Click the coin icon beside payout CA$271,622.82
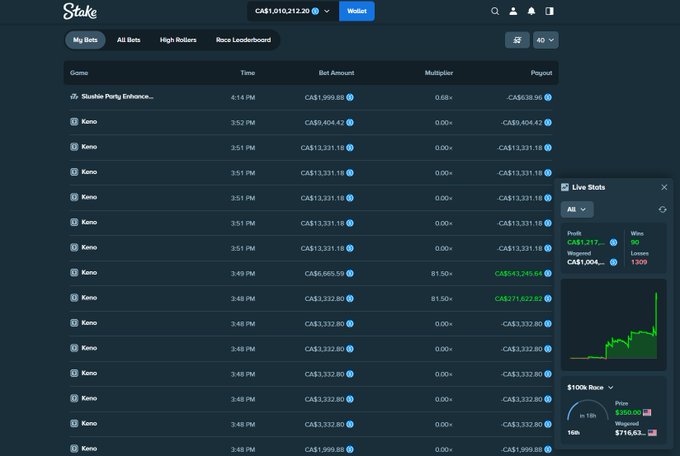Screen dimensions: 680x456 (548, 299)
